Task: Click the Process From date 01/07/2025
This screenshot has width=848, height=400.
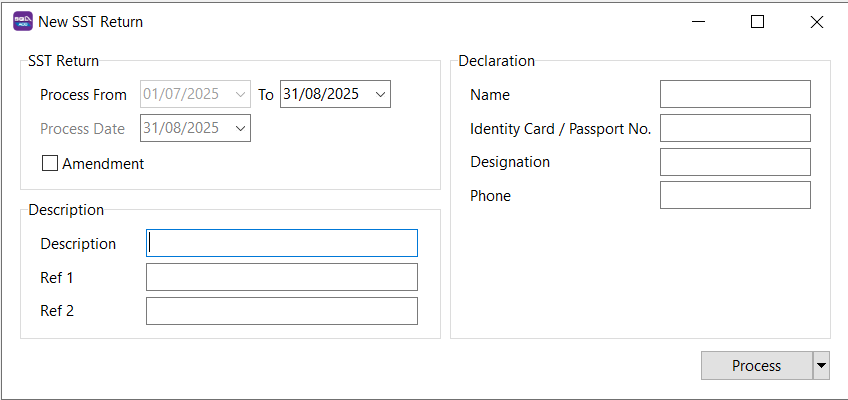Action: point(184,95)
